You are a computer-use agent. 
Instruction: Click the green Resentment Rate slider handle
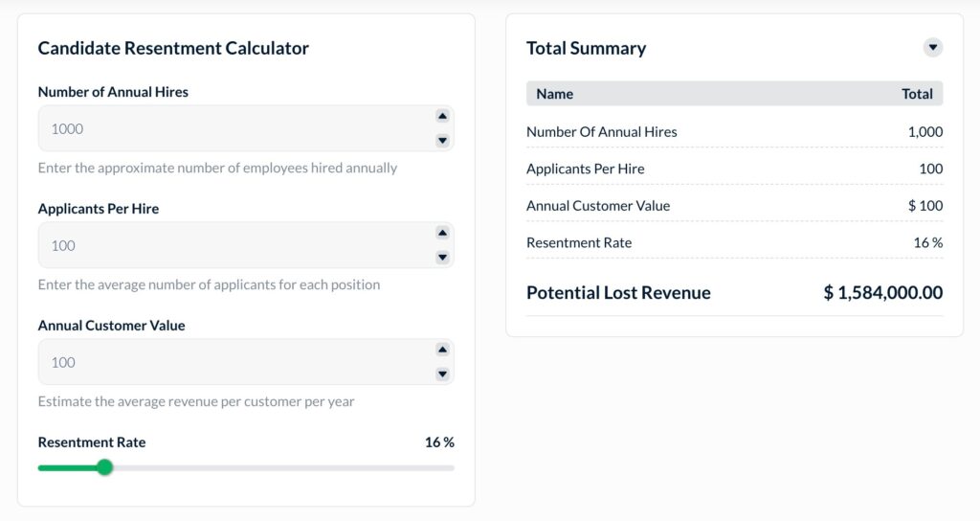(105, 467)
